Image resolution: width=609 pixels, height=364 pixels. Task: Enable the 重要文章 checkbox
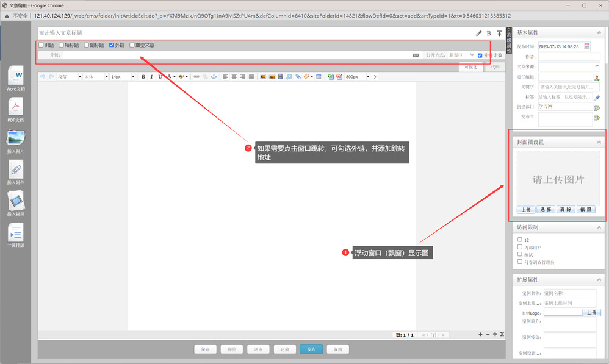coord(132,45)
